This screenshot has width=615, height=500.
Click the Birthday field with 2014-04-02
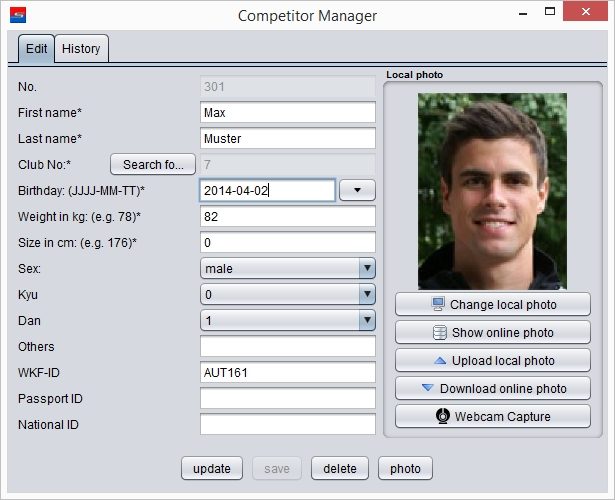[267, 191]
